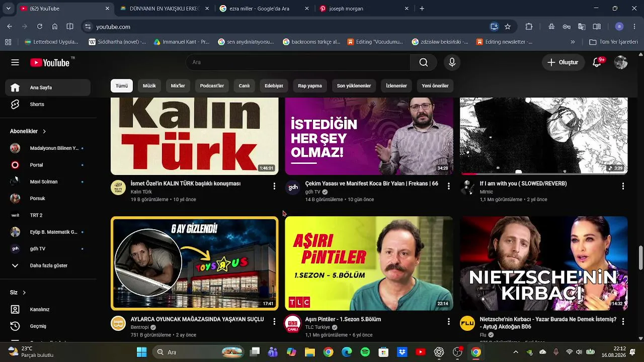
Task: Show hidden system tray icons
Action: point(515,352)
